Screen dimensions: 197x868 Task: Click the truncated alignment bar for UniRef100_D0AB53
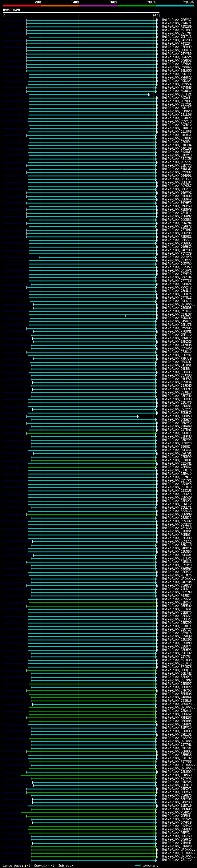coord(83,417)
